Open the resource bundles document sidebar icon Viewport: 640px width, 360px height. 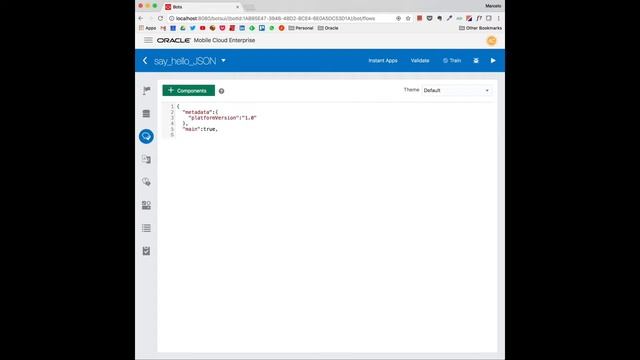click(x=146, y=159)
